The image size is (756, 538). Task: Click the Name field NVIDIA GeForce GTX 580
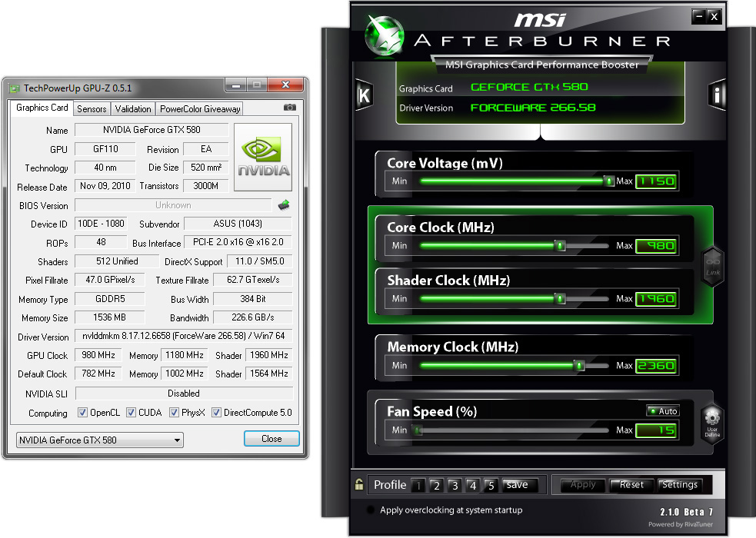[x=152, y=130]
